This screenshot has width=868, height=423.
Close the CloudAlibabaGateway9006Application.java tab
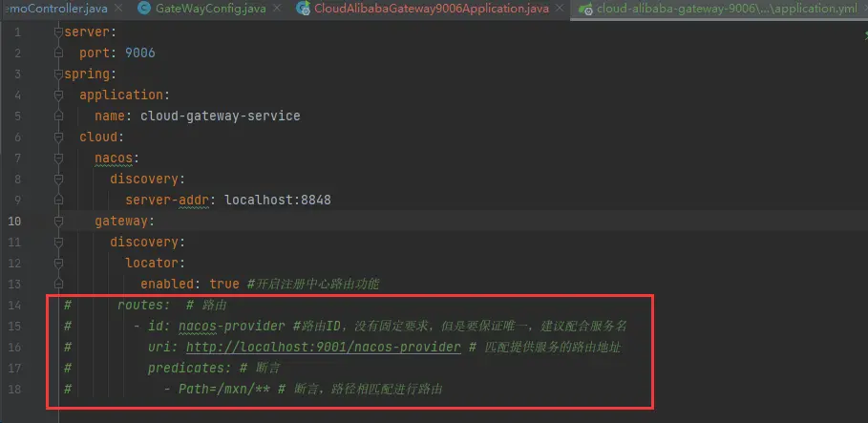(560, 9)
